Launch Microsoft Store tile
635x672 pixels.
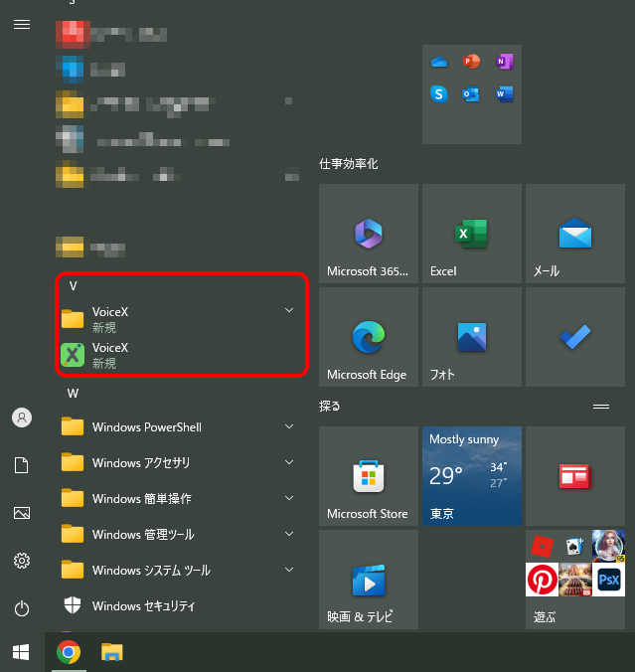[x=368, y=477]
